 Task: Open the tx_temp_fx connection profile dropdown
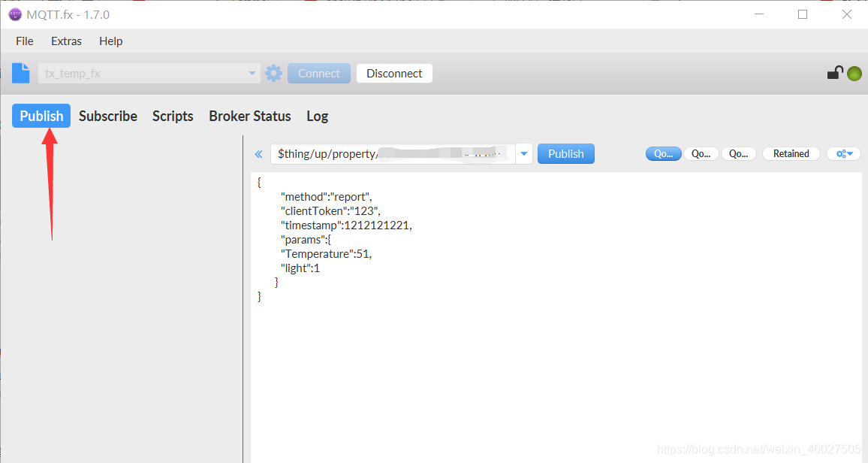pyautogui.click(x=149, y=73)
